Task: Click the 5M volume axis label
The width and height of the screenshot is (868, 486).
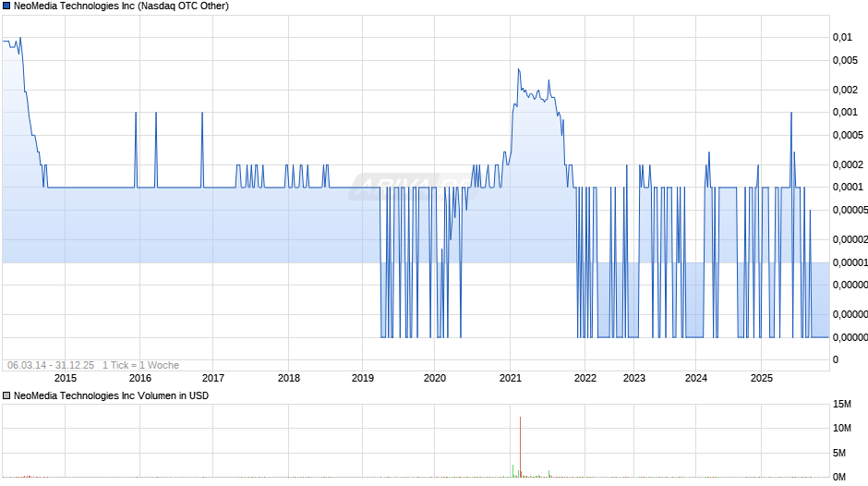Action: 839,453
